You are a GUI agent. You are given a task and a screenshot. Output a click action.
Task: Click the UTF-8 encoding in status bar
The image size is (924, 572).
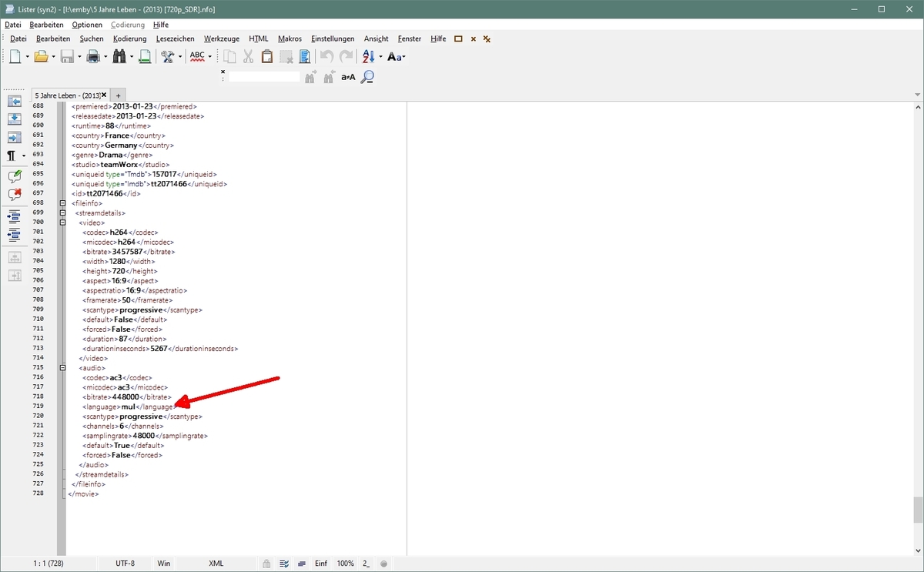[125, 564]
